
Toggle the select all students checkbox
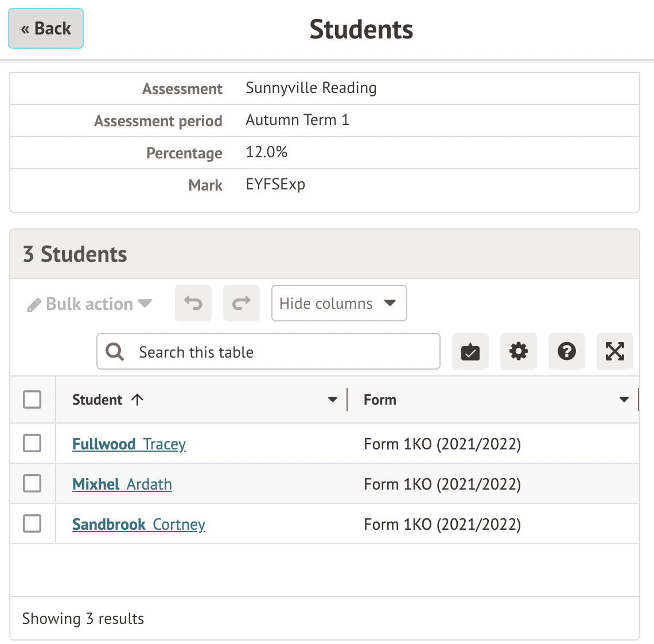[x=32, y=399]
